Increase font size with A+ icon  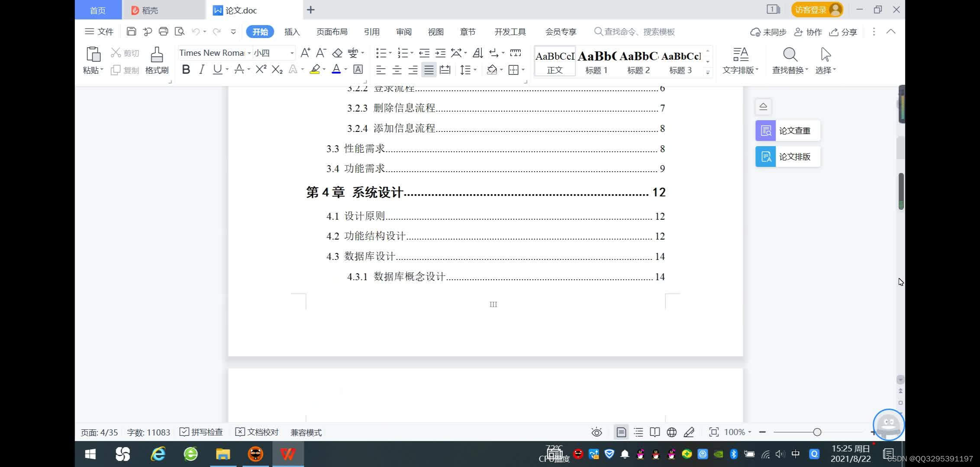click(305, 53)
